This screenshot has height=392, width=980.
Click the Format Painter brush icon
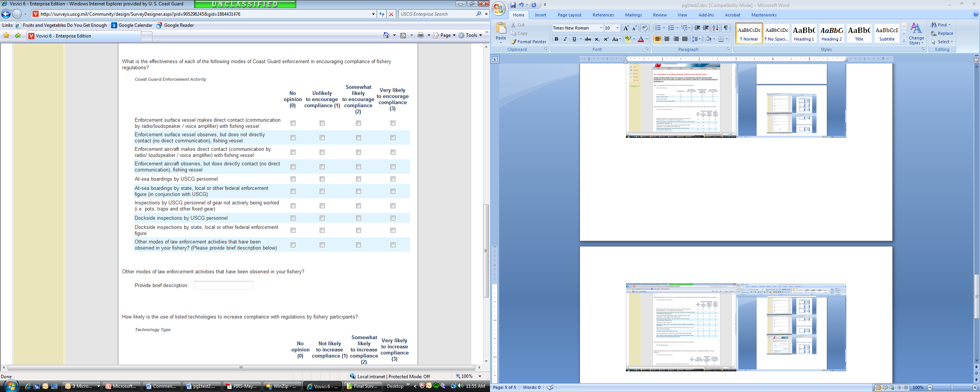pos(514,42)
